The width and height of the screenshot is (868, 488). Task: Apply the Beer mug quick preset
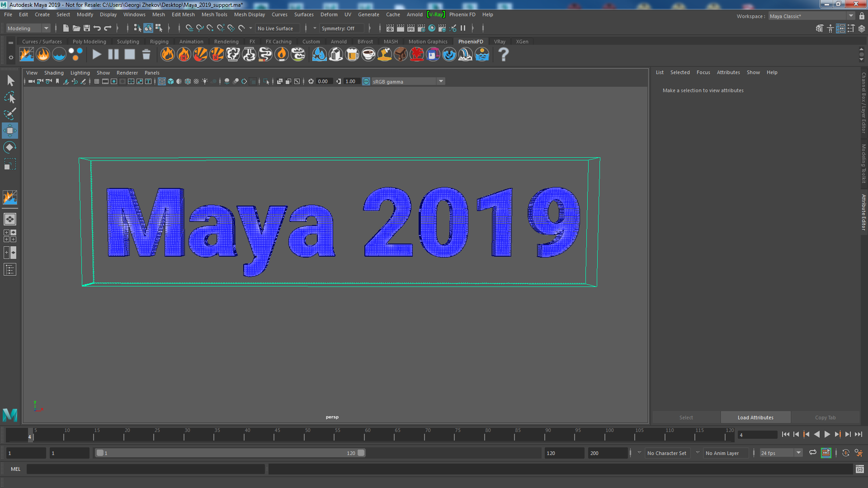tap(352, 55)
